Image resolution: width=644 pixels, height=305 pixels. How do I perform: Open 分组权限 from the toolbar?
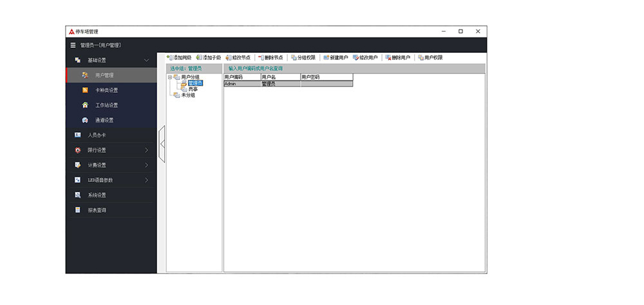tap(294, 57)
